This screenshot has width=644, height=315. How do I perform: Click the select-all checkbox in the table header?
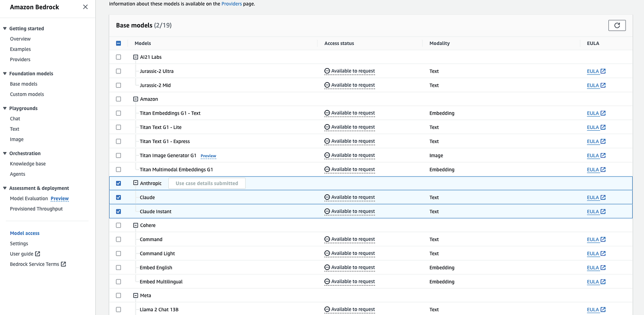click(118, 43)
